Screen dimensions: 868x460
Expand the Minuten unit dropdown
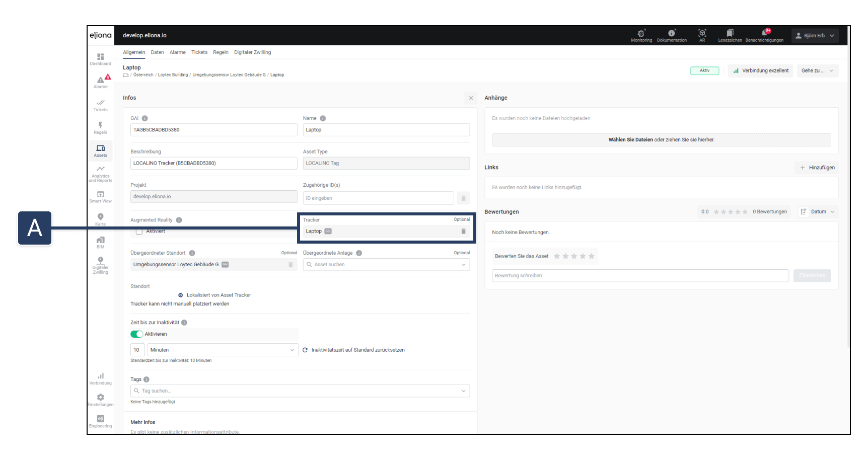(x=222, y=350)
